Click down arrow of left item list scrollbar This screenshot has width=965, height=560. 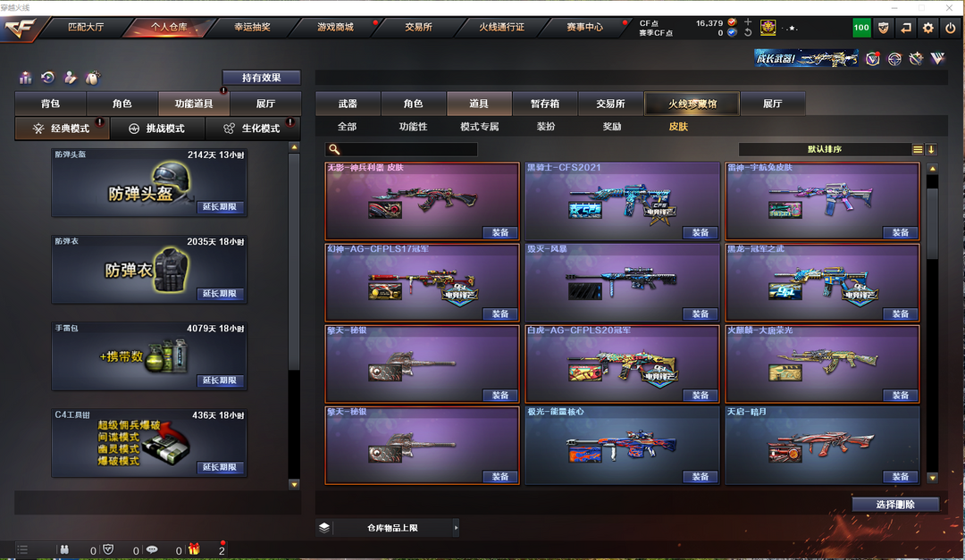(294, 484)
